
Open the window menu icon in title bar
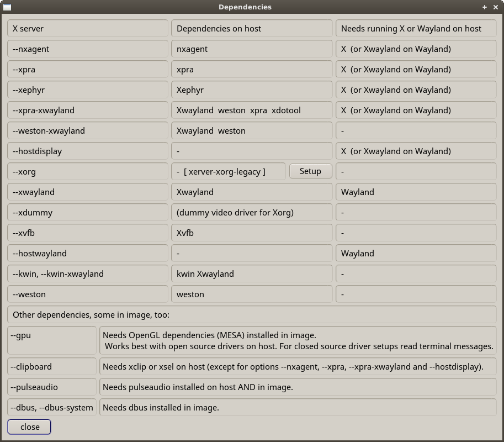click(x=7, y=7)
